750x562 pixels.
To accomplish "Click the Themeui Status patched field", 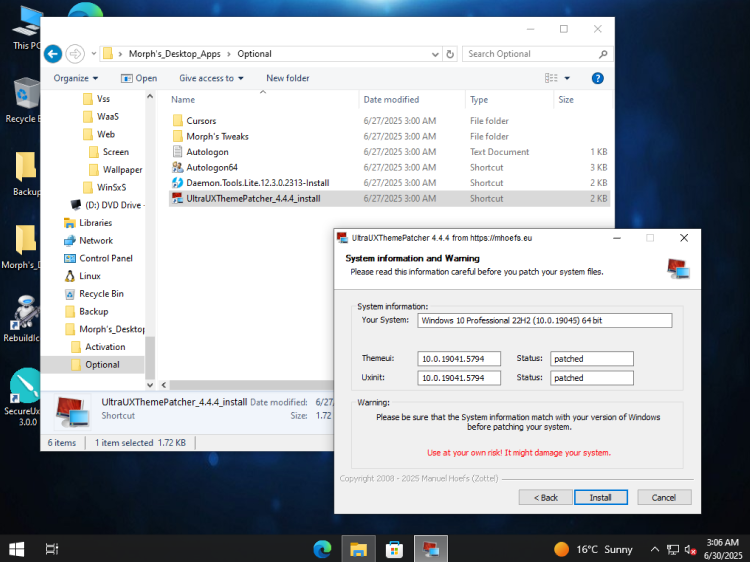I will point(592,359).
